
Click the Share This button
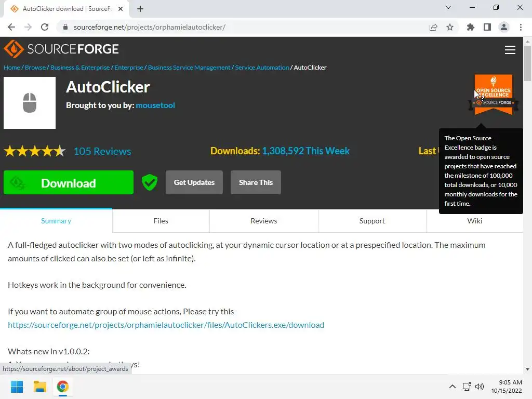256,182
